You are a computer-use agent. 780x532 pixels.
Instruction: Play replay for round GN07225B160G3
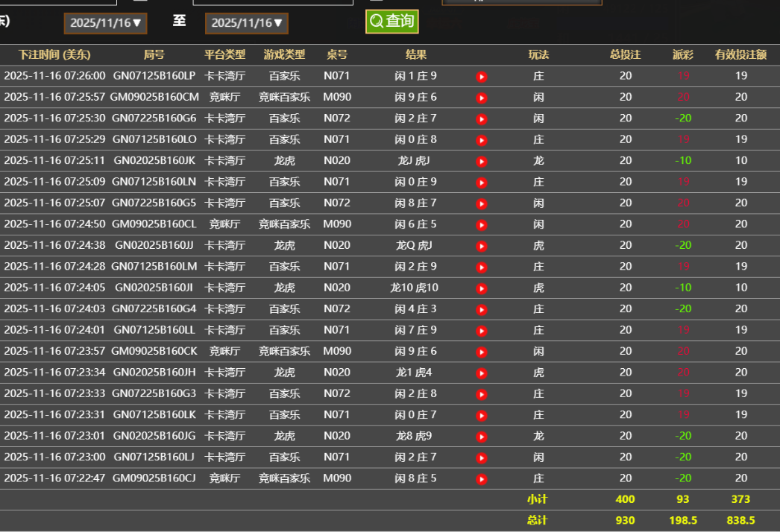pyautogui.click(x=481, y=393)
